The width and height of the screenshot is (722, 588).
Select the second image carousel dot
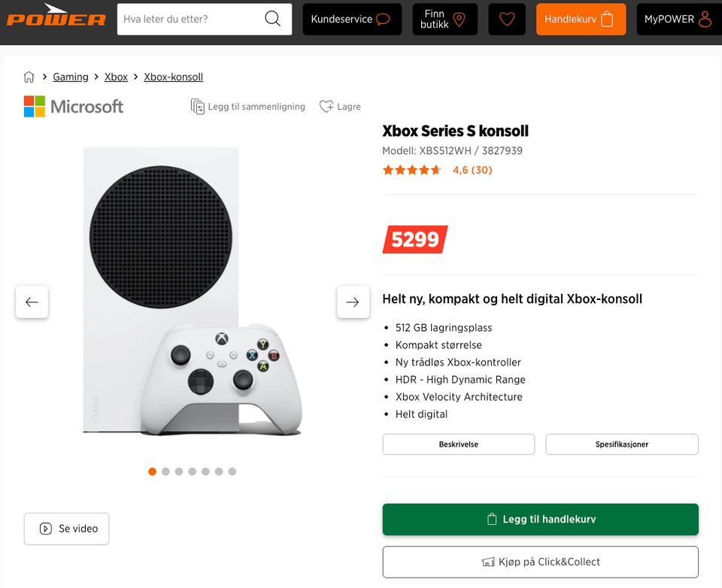165,471
